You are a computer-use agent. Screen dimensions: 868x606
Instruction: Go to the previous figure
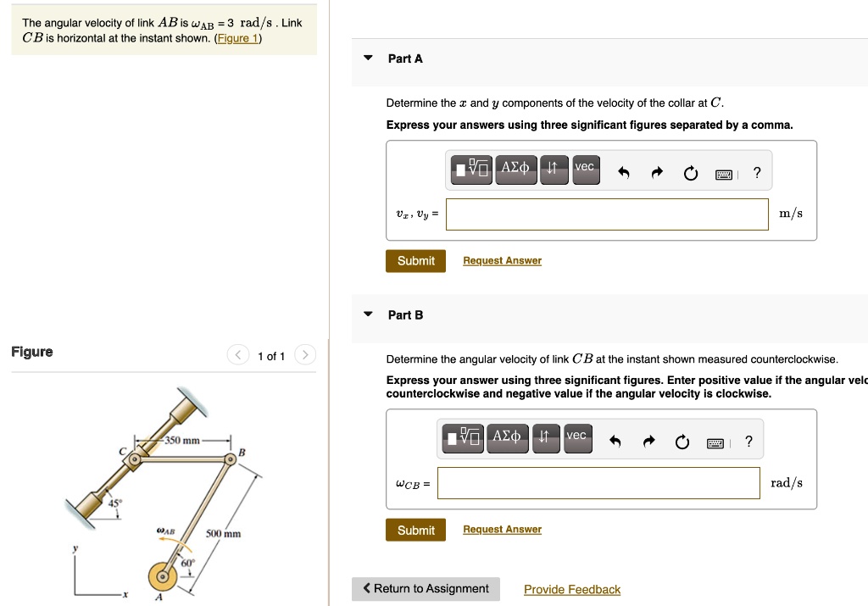pos(237,355)
